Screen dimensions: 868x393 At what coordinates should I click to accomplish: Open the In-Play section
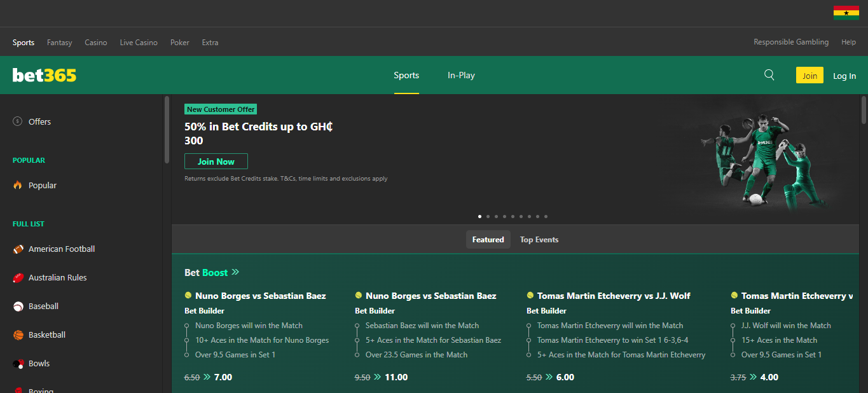461,75
